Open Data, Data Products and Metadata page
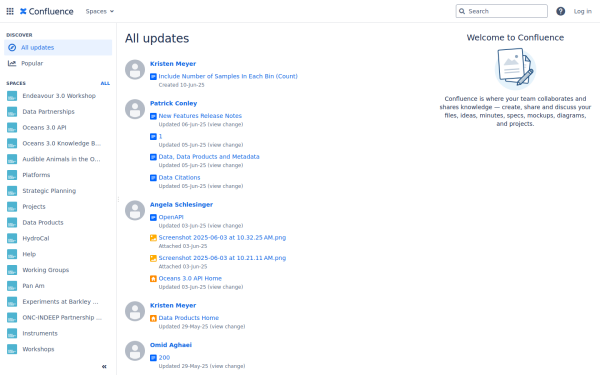Screen dimensions: 600x375 [209, 157]
